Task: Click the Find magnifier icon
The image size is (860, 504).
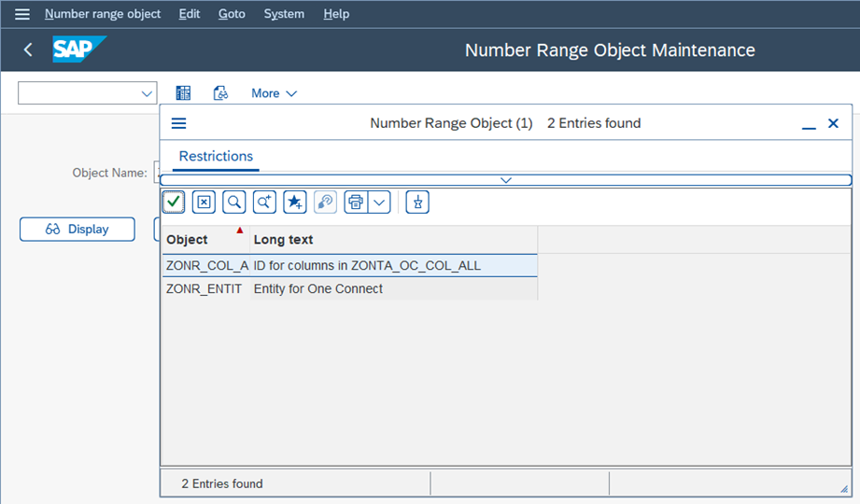Action: [x=233, y=202]
